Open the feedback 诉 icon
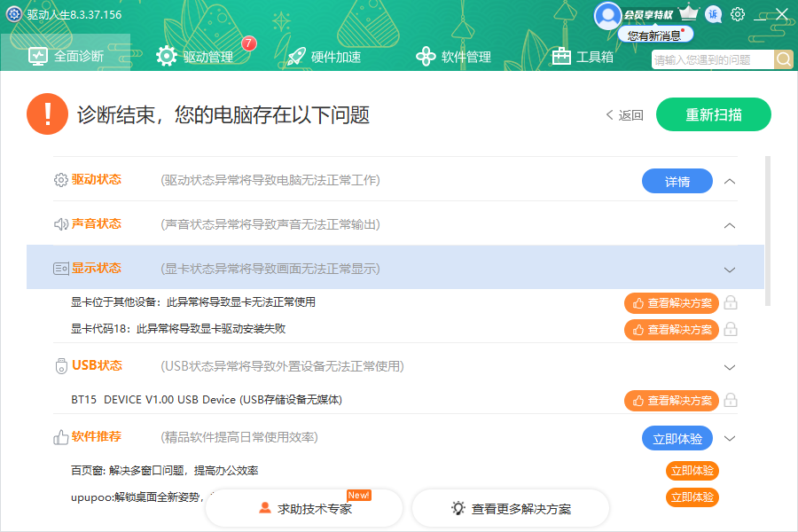 tap(713, 14)
